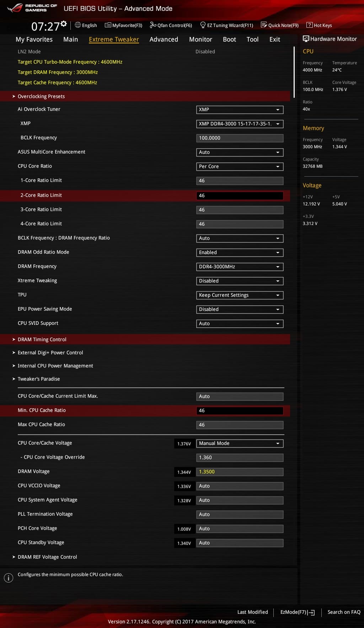Click 4-Core Ratio Limit field
The height and width of the screenshot is (628, 364).
(240, 224)
